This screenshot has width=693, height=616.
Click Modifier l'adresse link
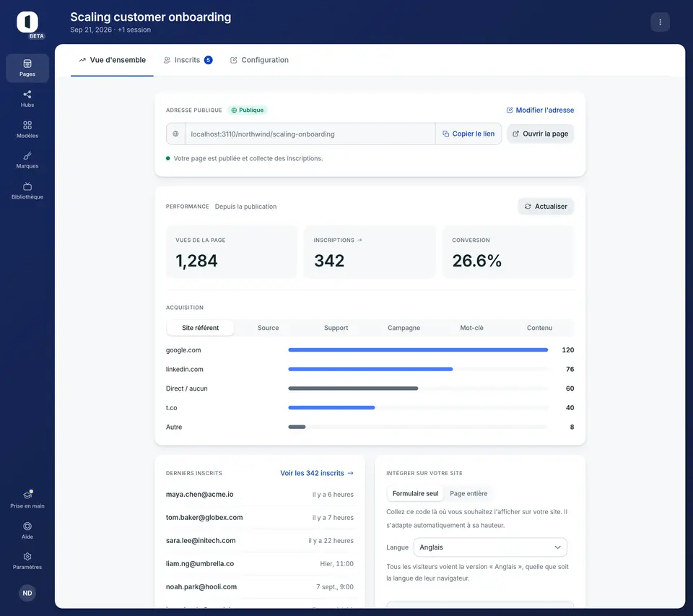pos(540,110)
